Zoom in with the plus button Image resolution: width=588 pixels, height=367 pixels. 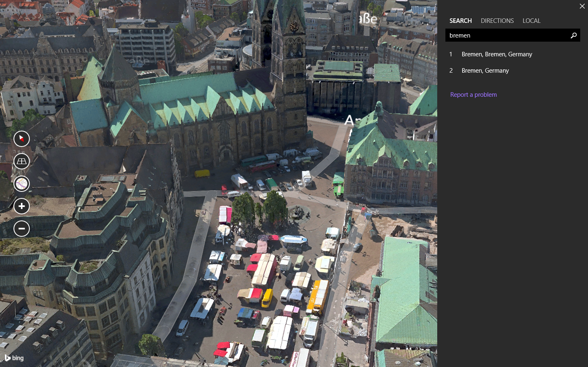point(22,206)
